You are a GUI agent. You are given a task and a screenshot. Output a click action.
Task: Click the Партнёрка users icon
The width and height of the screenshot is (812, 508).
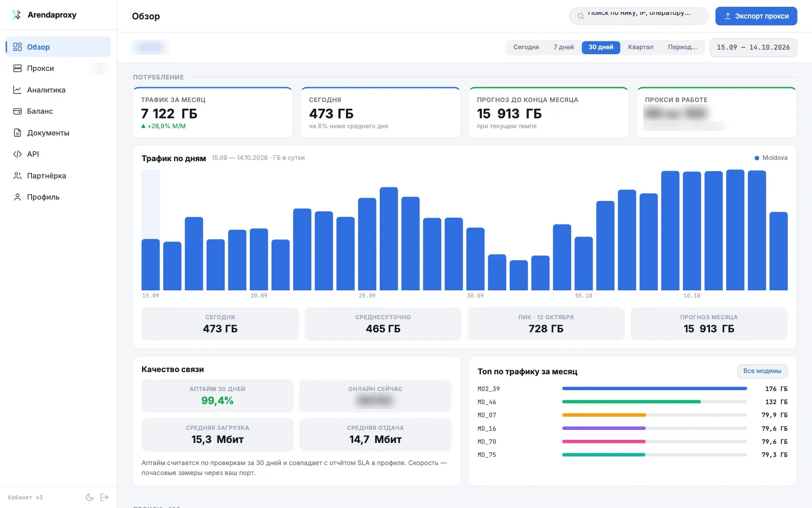17,176
